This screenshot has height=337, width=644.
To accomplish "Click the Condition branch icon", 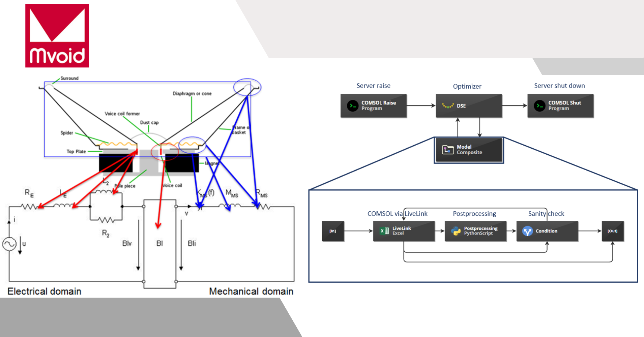I will click(x=528, y=231).
